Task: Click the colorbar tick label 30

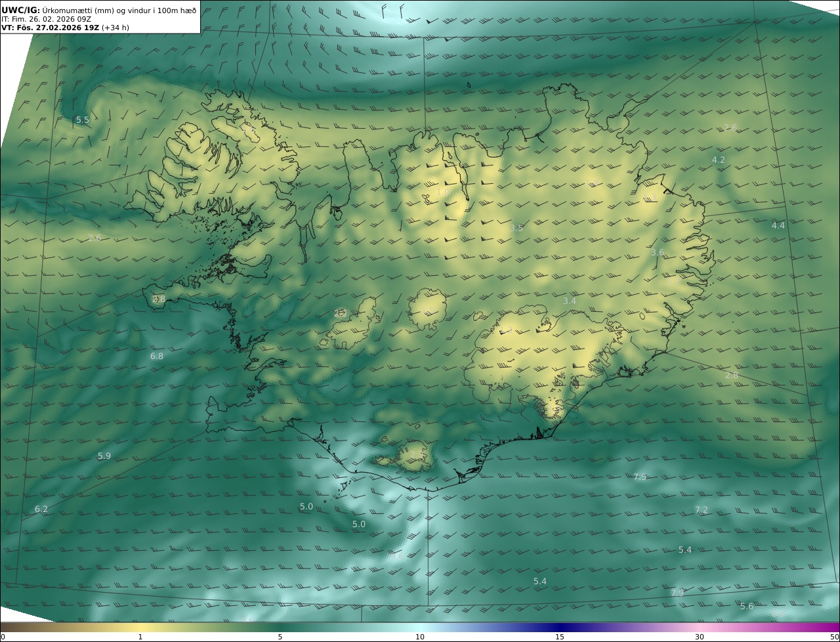Action: 700,637
